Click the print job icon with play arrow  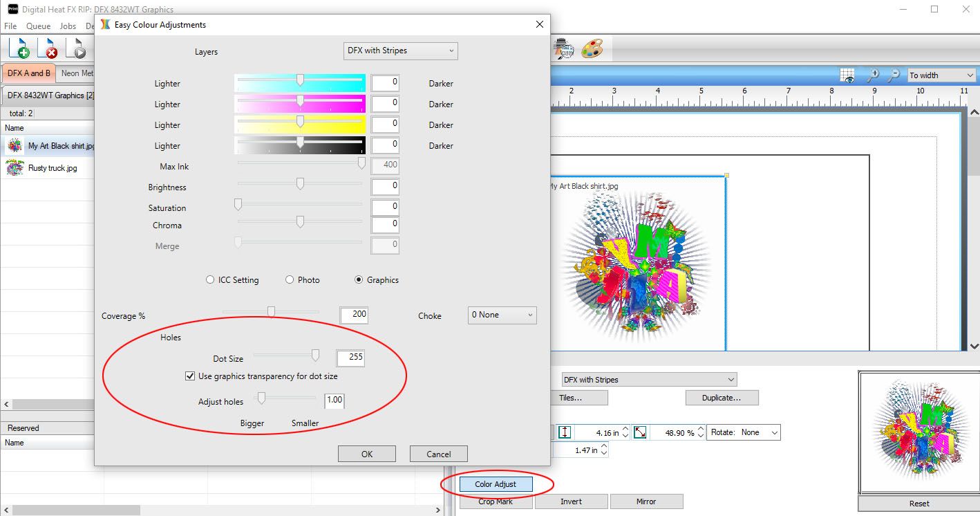pos(76,48)
